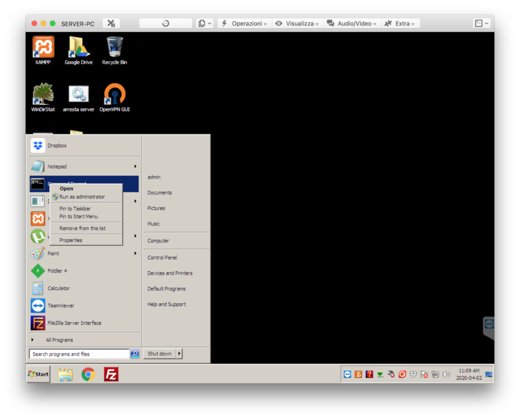The image size is (520, 420).
Task: Click the Shut down button
Action: pyautogui.click(x=160, y=354)
